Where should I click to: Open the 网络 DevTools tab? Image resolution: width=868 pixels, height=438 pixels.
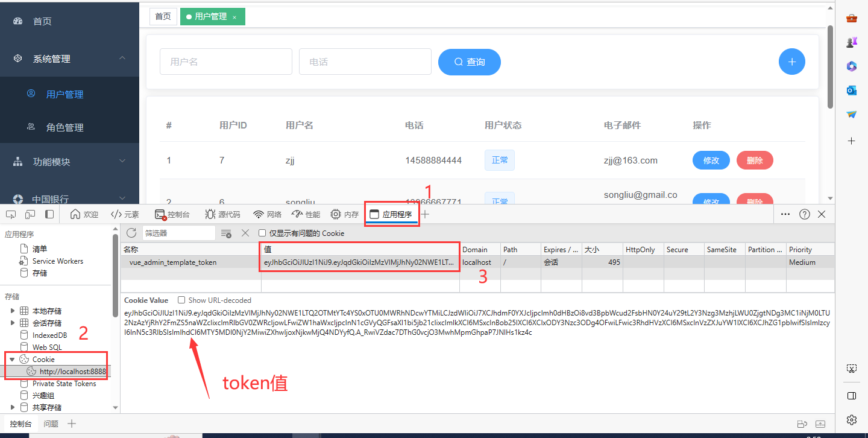point(268,214)
